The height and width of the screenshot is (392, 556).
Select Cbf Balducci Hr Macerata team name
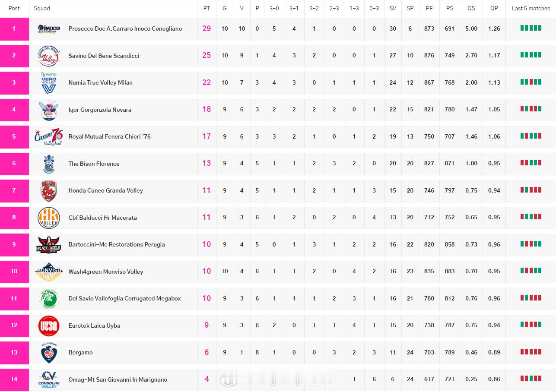pyautogui.click(x=102, y=218)
